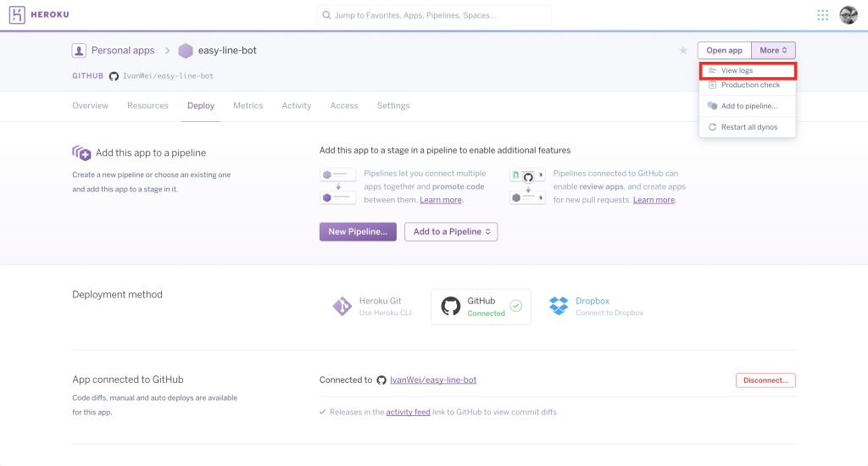
Task: Click the Add to pipeline menu icon
Action: coord(712,106)
